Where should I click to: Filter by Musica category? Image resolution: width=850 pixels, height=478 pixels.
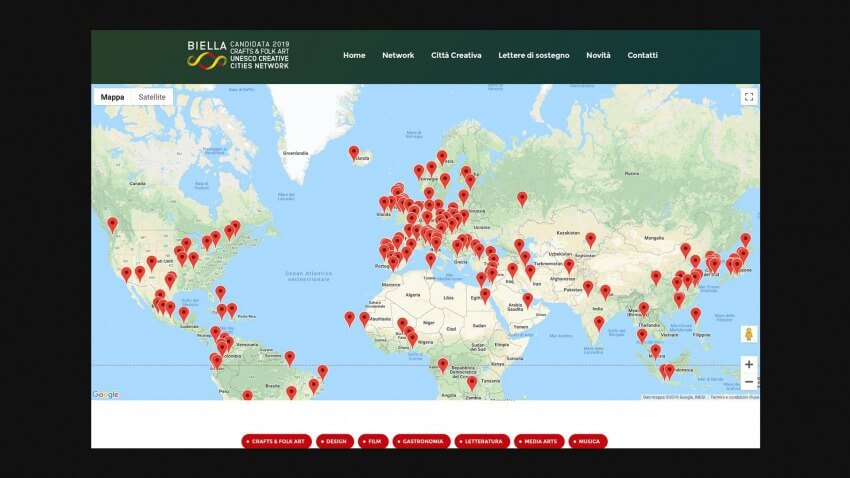pyautogui.click(x=588, y=441)
